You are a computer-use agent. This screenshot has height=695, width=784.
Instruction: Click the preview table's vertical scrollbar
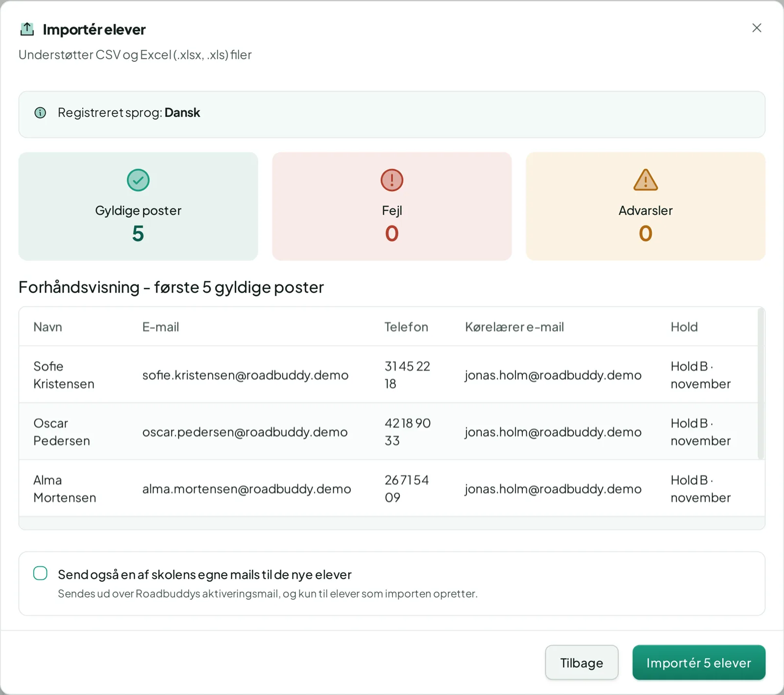[x=761, y=384]
